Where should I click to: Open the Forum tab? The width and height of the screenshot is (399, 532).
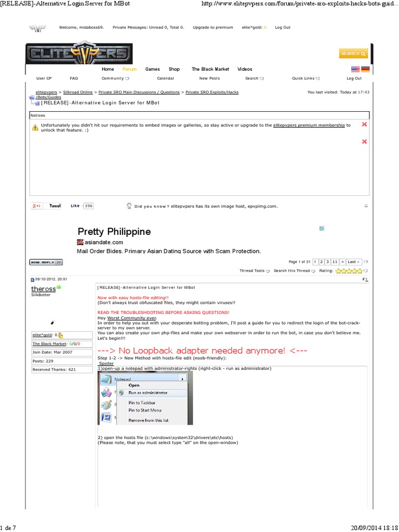pyautogui.click(x=129, y=69)
